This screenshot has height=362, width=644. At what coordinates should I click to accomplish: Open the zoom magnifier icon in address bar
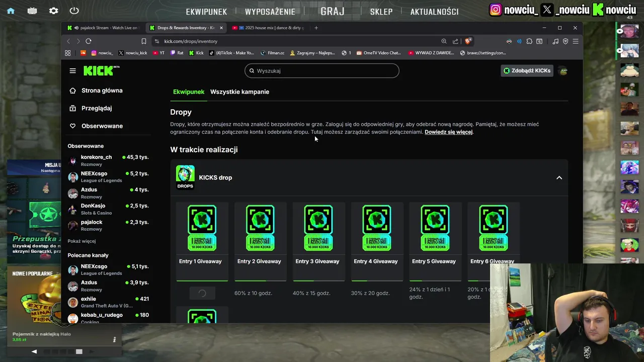[444, 41]
